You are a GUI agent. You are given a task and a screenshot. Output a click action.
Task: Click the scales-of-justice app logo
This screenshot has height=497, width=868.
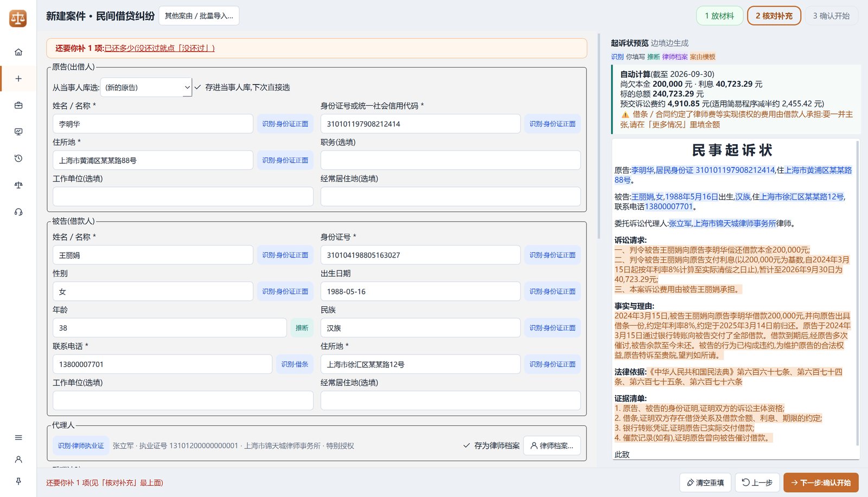[x=18, y=18]
